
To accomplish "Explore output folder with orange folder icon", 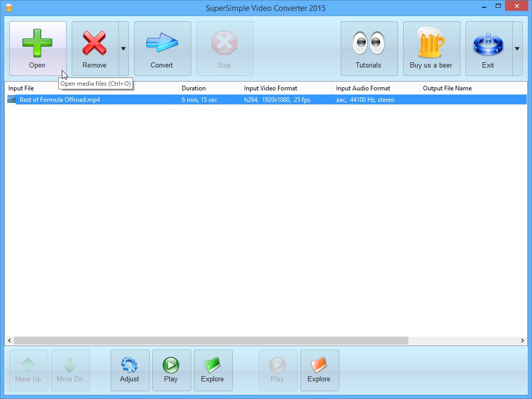I will [320, 370].
